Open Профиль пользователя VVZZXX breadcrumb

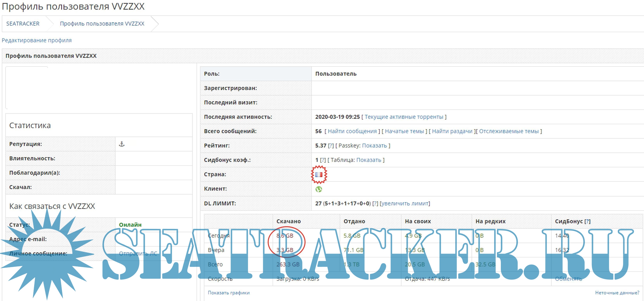coord(102,23)
